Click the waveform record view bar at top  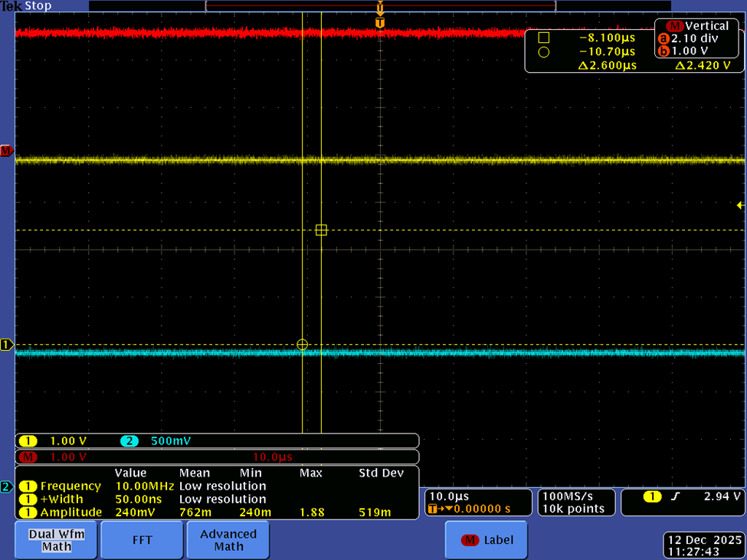click(381, 5)
